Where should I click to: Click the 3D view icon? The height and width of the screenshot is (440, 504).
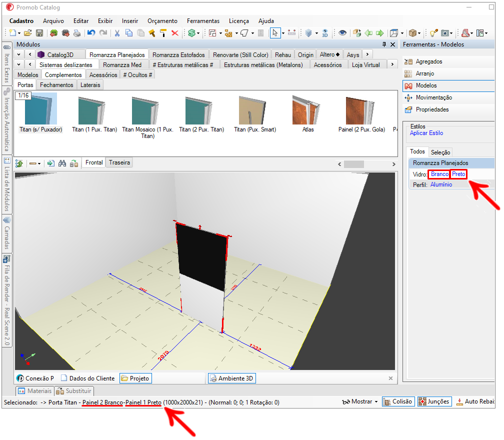(x=325, y=33)
